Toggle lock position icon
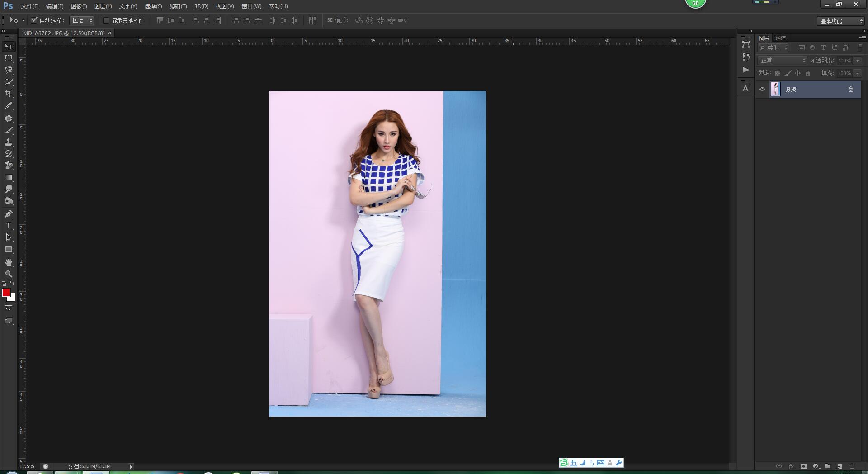Image resolution: width=868 pixels, height=474 pixels. point(798,73)
